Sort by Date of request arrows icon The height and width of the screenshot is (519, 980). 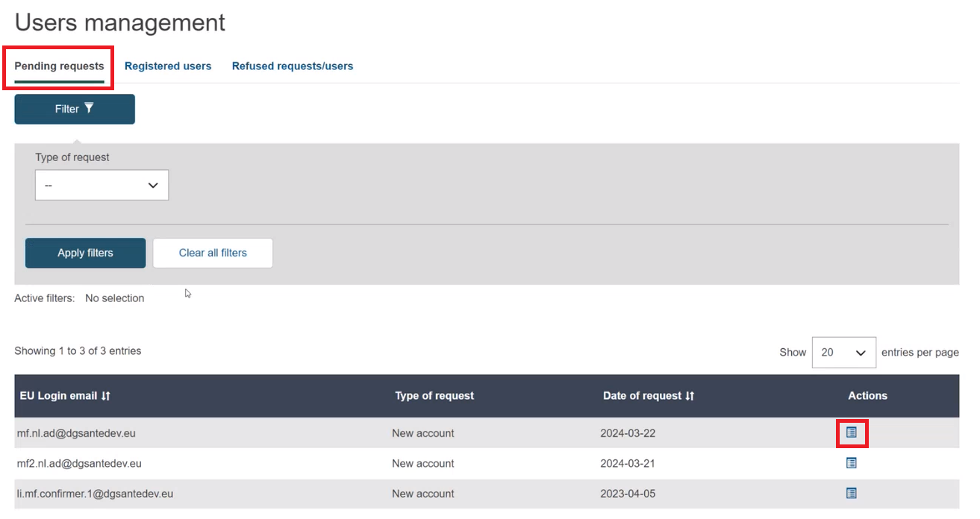pos(690,396)
